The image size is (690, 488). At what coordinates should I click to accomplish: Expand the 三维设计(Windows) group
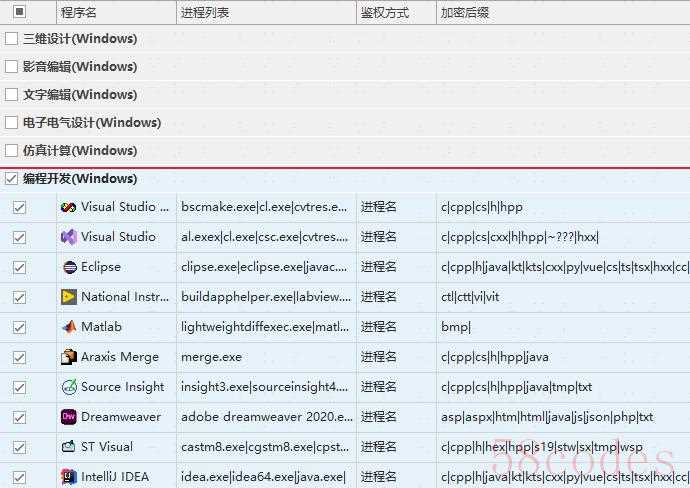(80, 39)
